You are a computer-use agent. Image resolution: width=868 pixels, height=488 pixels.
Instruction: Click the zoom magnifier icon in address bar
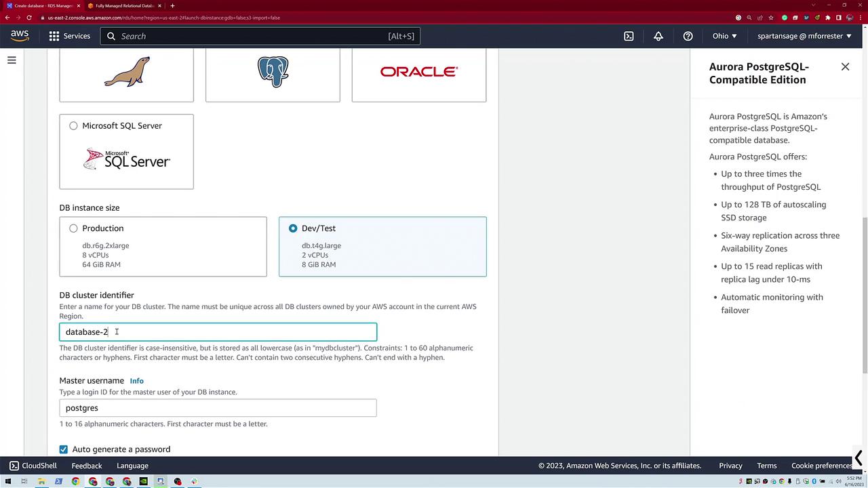749,18
